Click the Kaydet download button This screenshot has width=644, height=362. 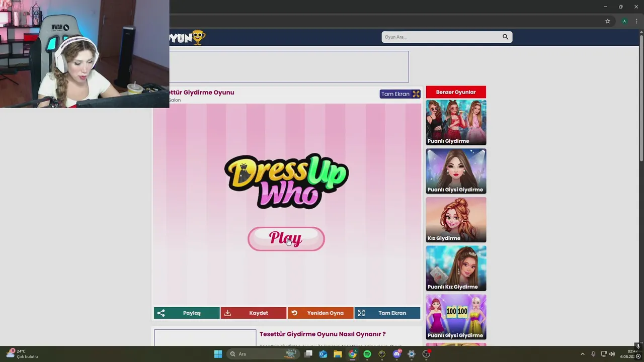254,313
